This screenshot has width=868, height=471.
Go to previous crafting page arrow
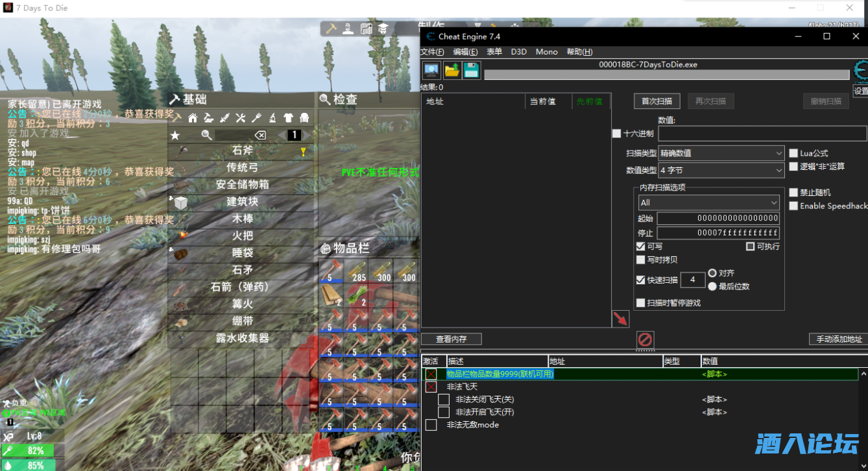pos(282,135)
